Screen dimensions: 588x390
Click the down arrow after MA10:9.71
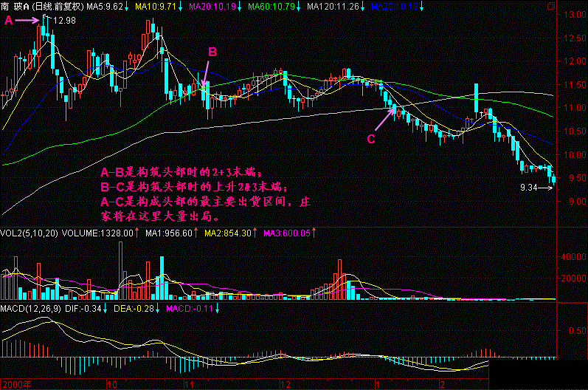coord(180,6)
